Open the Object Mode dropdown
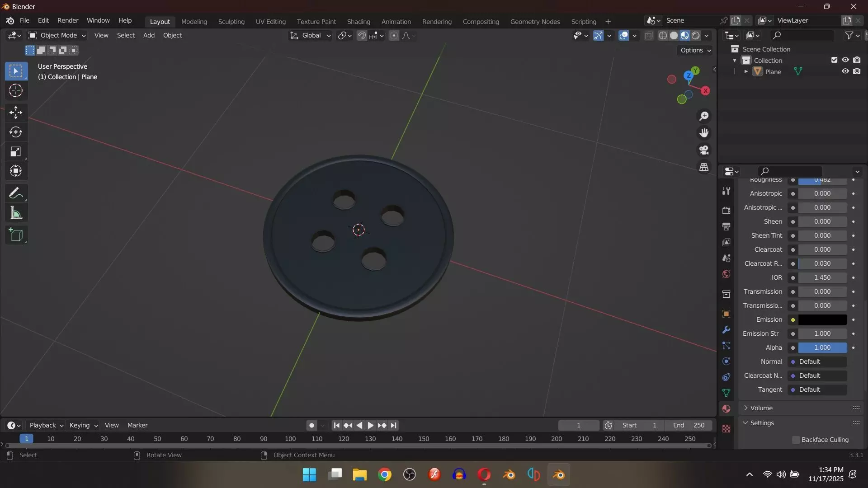 click(57, 35)
